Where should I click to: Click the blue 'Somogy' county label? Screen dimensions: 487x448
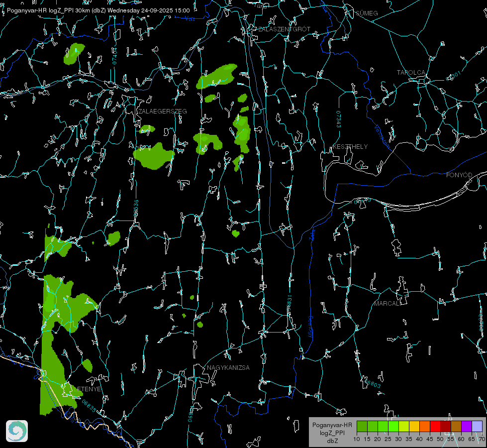point(310,327)
